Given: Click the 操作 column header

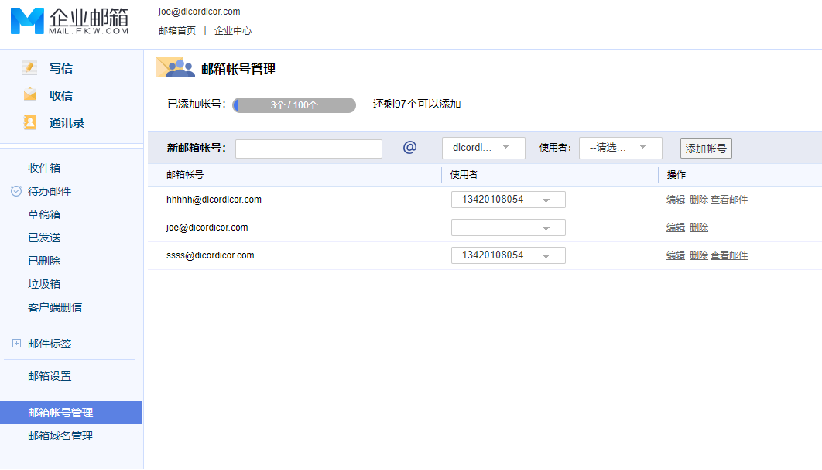Looking at the screenshot, I should click(676, 174).
